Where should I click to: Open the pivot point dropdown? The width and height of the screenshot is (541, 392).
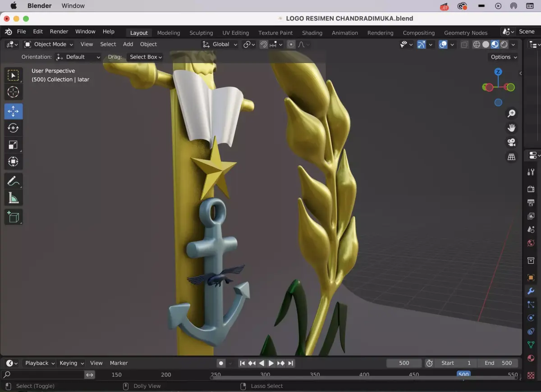[x=249, y=44]
